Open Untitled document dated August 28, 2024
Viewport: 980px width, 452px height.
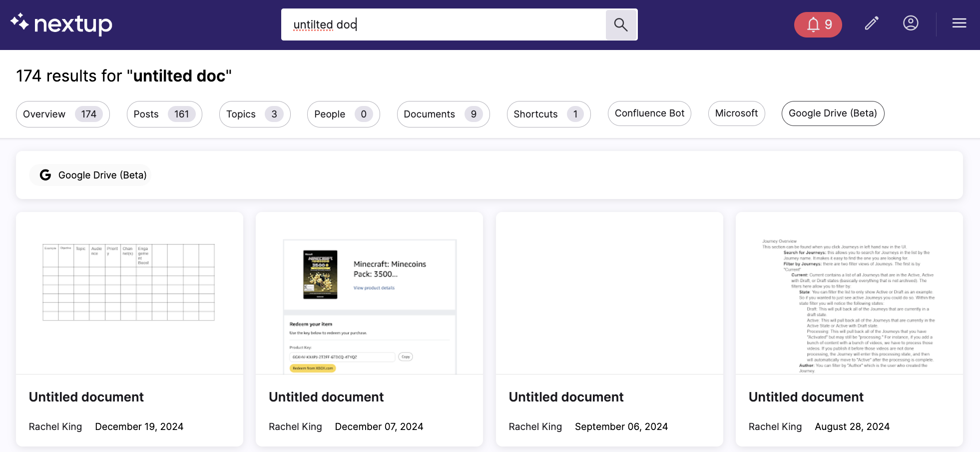(806, 397)
